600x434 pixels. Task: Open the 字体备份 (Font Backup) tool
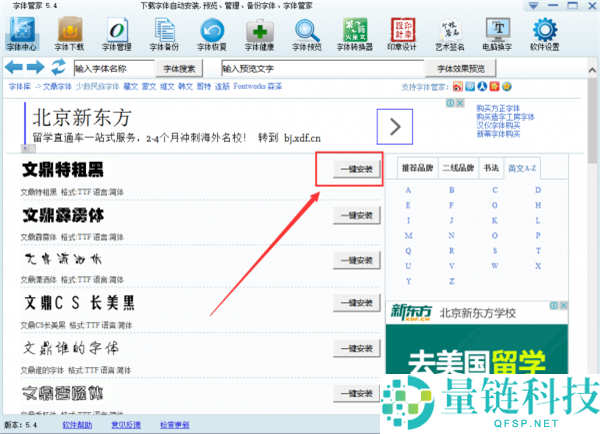pos(164,33)
